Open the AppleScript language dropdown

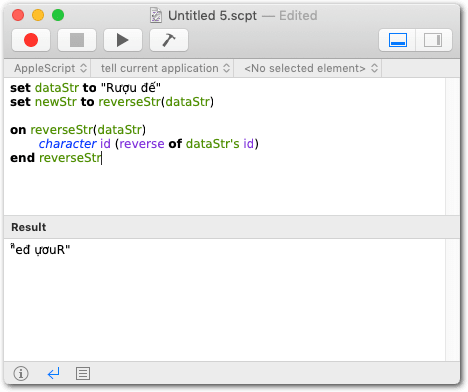(50, 68)
